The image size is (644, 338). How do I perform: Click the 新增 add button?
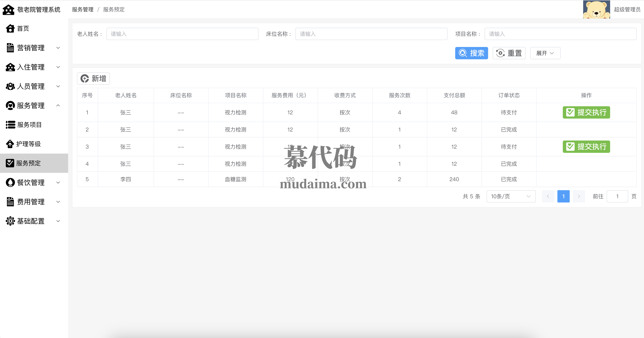coord(93,79)
